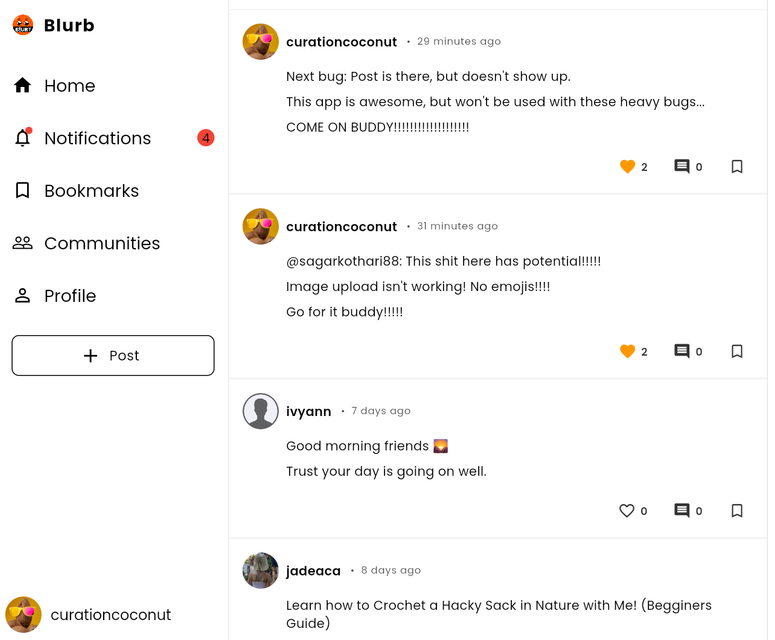Open Notifications with 4 unread

pyautogui.click(x=97, y=138)
